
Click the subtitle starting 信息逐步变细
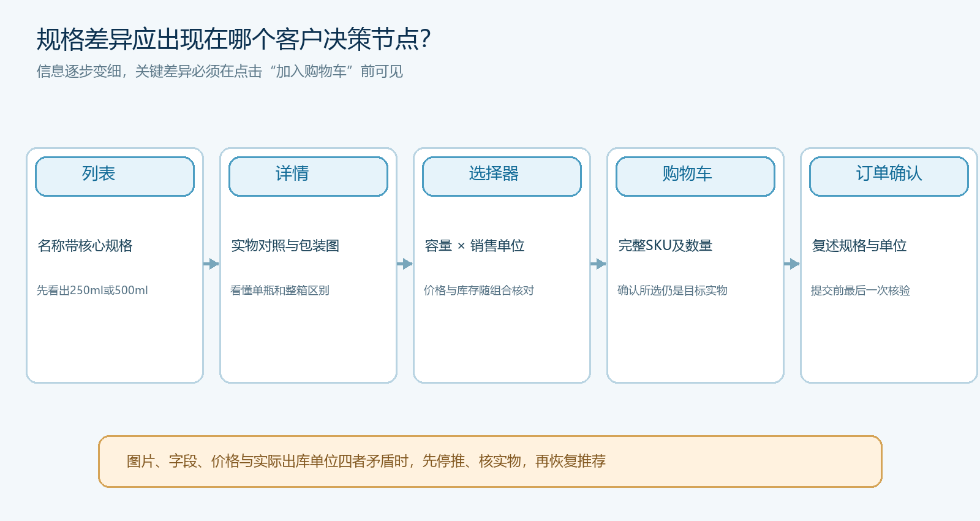220,72
